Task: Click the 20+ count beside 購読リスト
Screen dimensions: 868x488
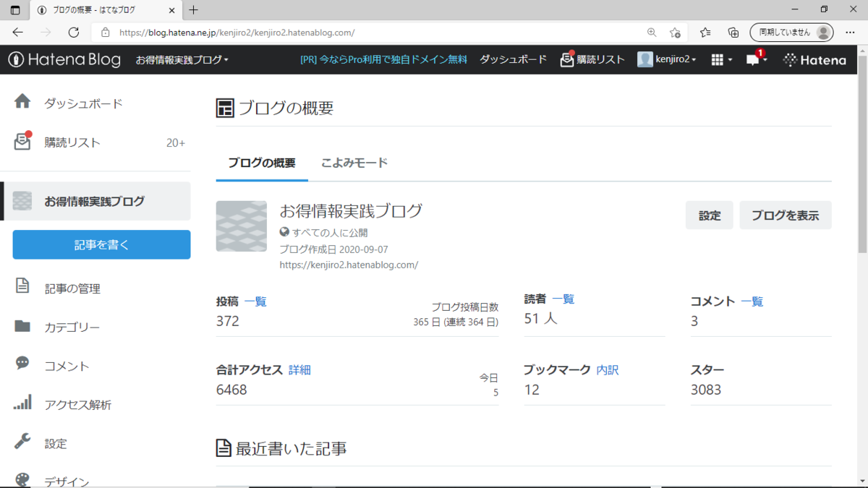Action: pyautogui.click(x=176, y=143)
